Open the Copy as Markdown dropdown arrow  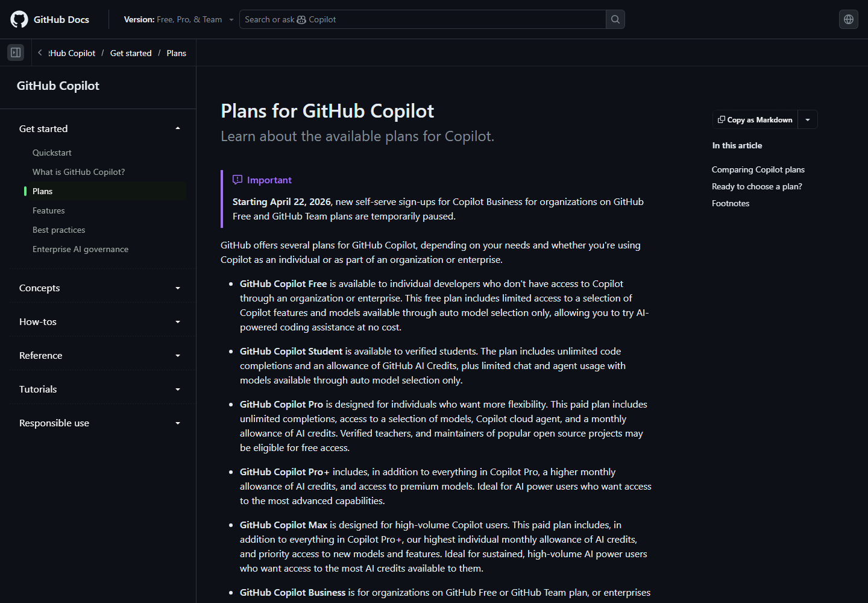[x=808, y=120]
